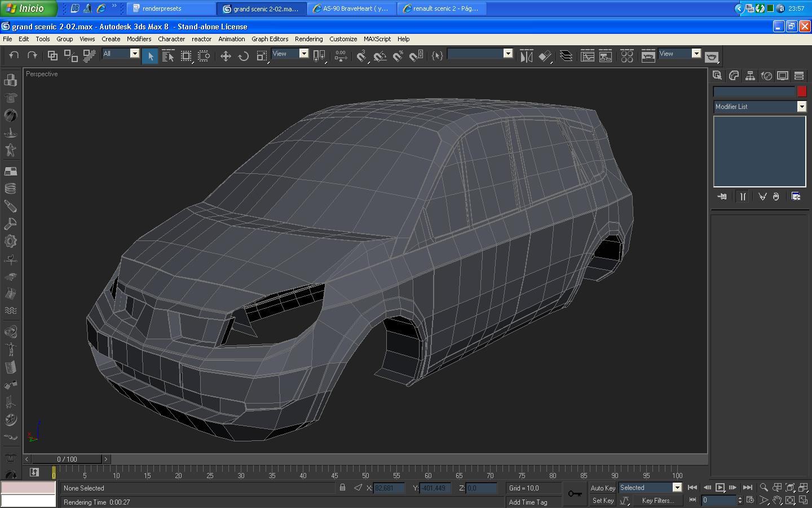The height and width of the screenshot is (508, 812).
Task: Open the 'Selected' key filter dropdown
Action: [x=677, y=488]
